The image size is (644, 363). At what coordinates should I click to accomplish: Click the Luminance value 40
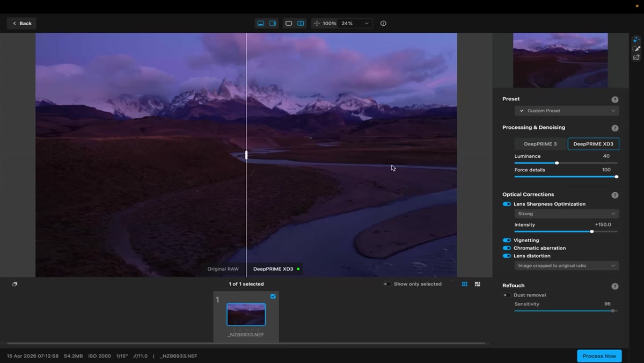click(x=606, y=156)
